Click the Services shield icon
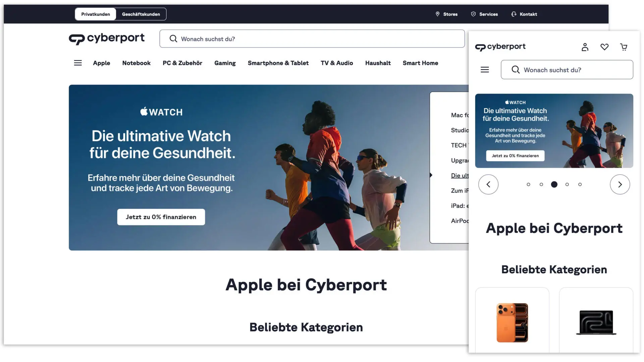This screenshot has height=362, width=644. pyautogui.click(x=473, y=14)
